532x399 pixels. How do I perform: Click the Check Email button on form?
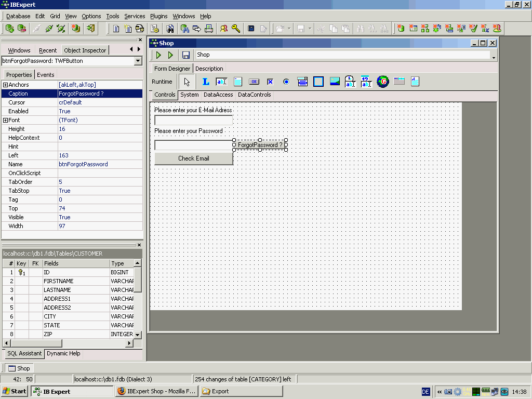coord(194,158)
